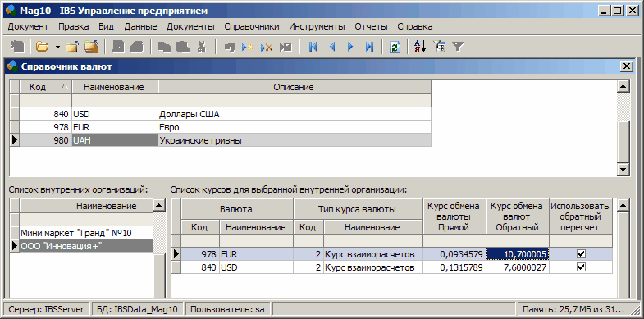The image size is (644, 319).
Task: Click up arrow of organizations list scrollbar
Action: [159, 205]
